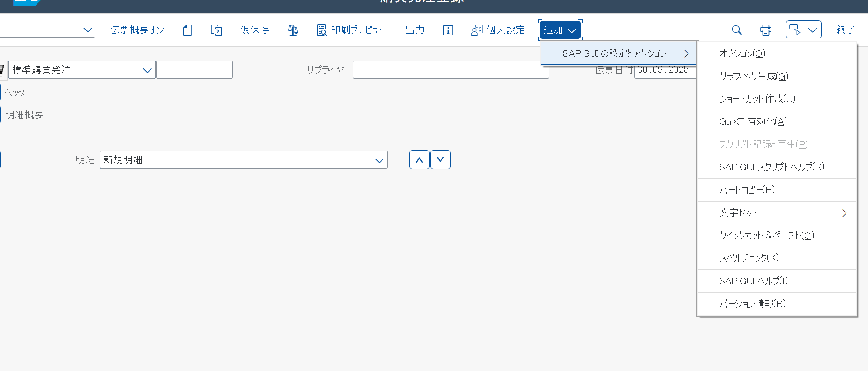868x371 pixels.
Task: Click the search magnifier icon
Action: [737, 30]
